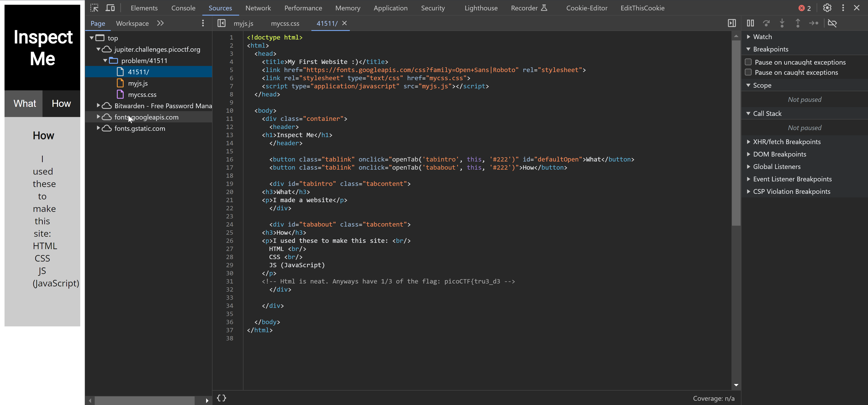The width and height of the screenshot is (868, 405).
Task: Open myjs.js in the file tree
Action: (138, 83)
